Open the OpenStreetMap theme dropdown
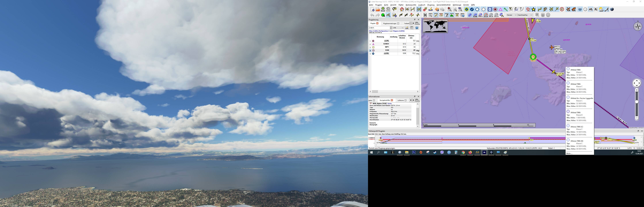The width and height of the screenshot is (644, 207). tap(525, 15)
